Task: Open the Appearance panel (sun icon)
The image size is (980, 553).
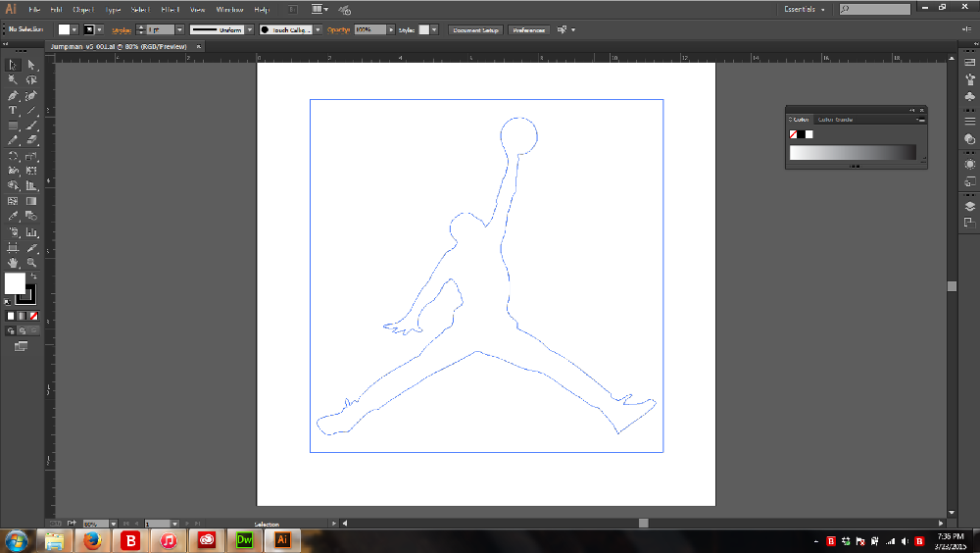Action: pyautogui.click(x=969, y=164)
